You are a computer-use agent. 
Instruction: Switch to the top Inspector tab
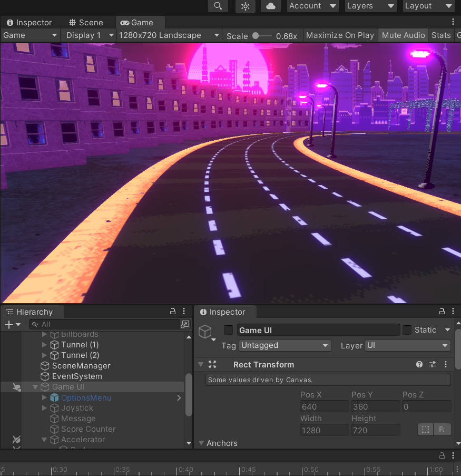(x=29, y=23)
